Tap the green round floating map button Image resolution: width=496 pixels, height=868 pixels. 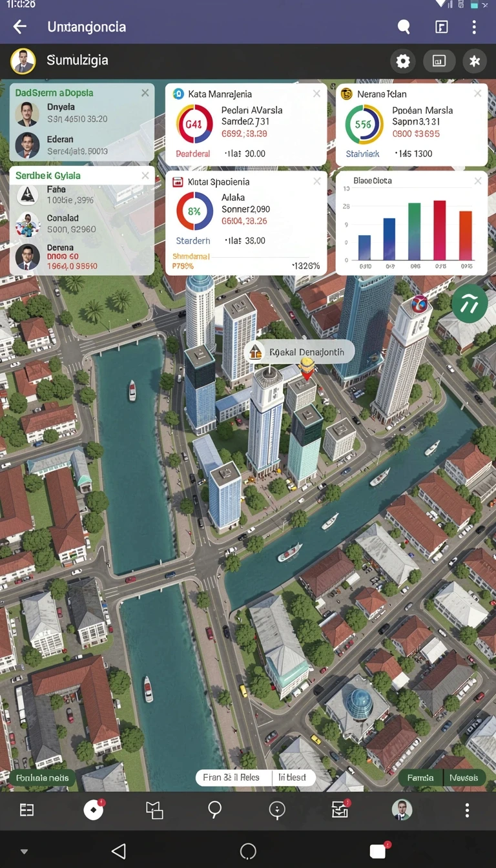(470, 304)
